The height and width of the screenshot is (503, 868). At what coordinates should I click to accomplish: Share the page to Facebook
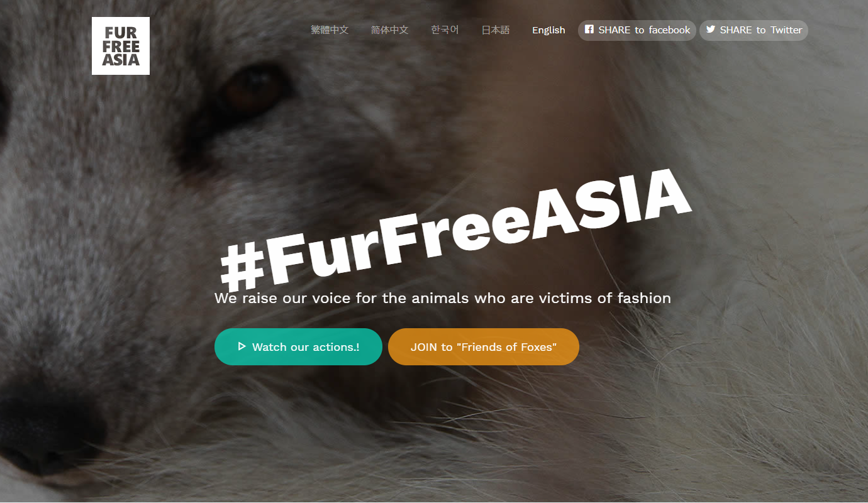pyautogui.click(x=637, y=30)
